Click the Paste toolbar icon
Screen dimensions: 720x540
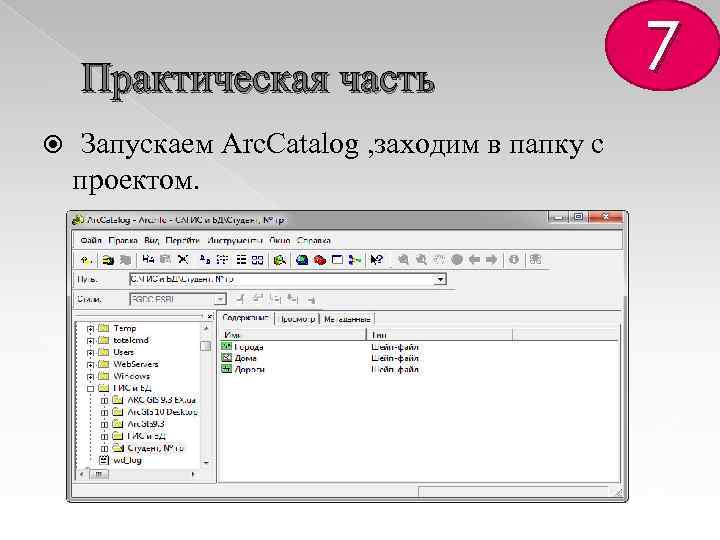pos(165,259)
